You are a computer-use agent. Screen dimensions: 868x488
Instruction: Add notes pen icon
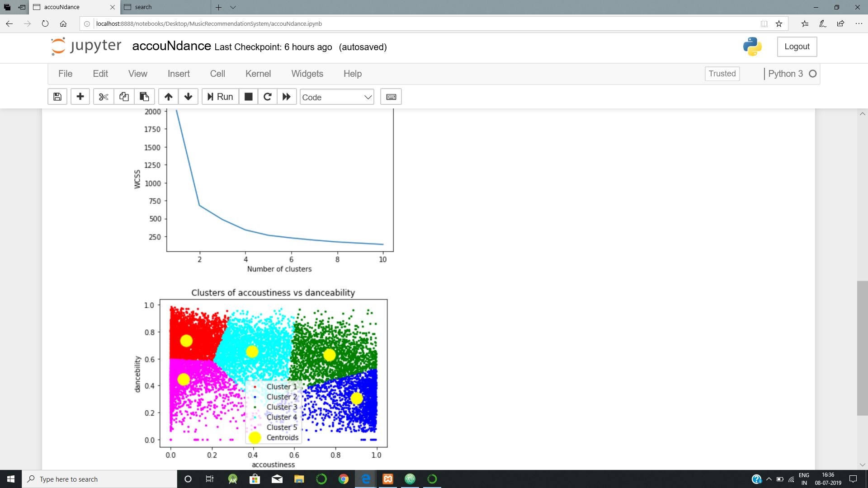point(823,23)
